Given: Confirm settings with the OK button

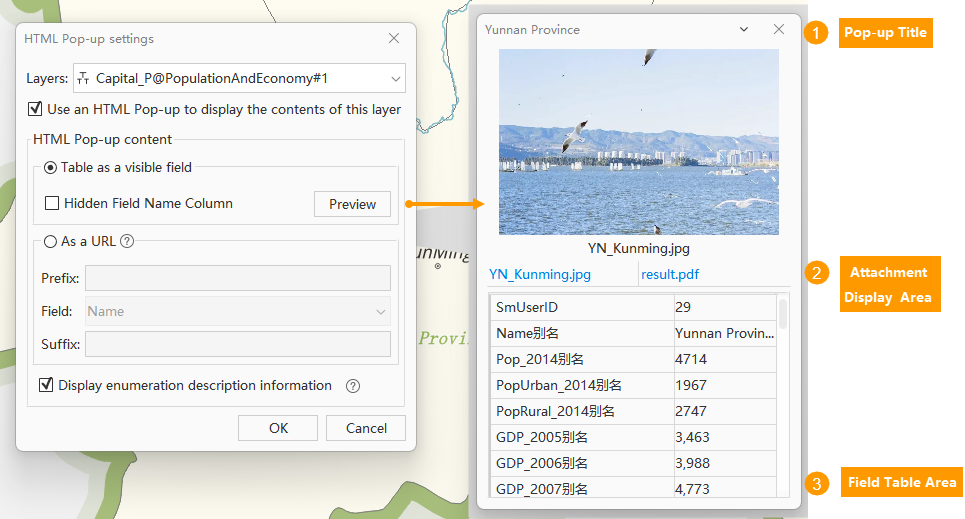Looking at the screenshot, I should point(278,428).
